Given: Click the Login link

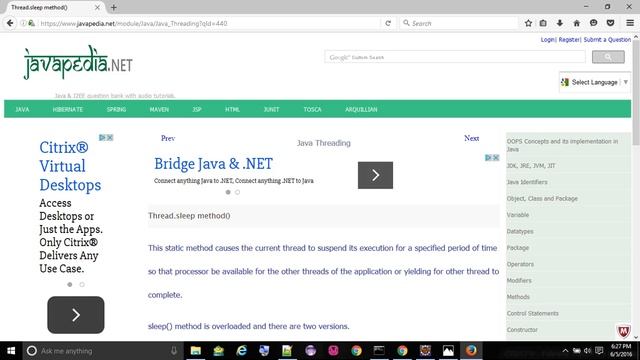Looking at the screenshot, I should [x=547, y=40].
